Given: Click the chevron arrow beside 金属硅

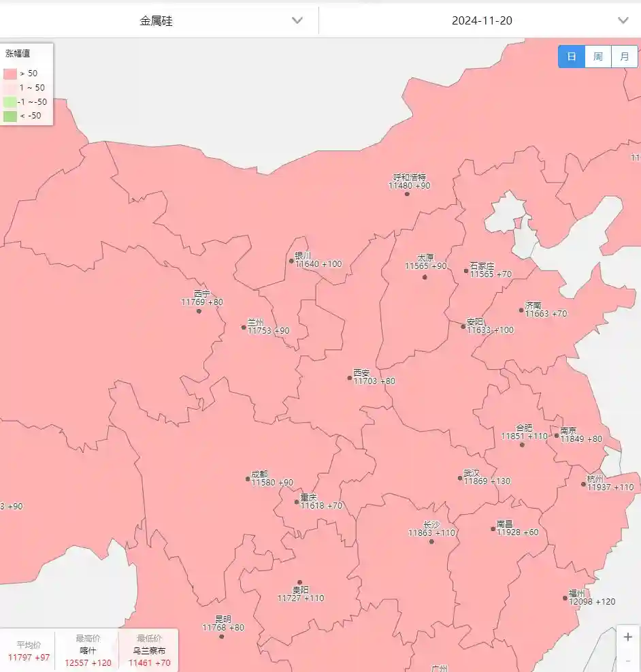Looking at the screenshot, I should [297, 20].
